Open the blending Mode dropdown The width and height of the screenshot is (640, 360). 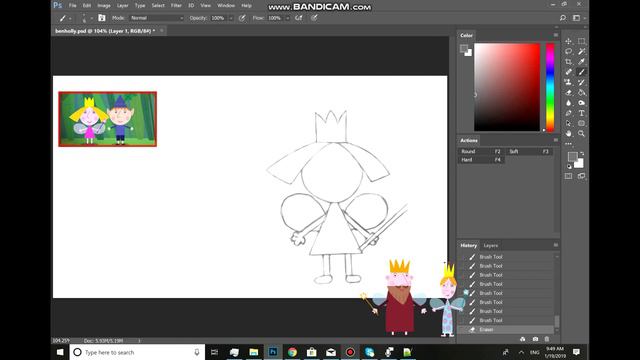(157, 18)
